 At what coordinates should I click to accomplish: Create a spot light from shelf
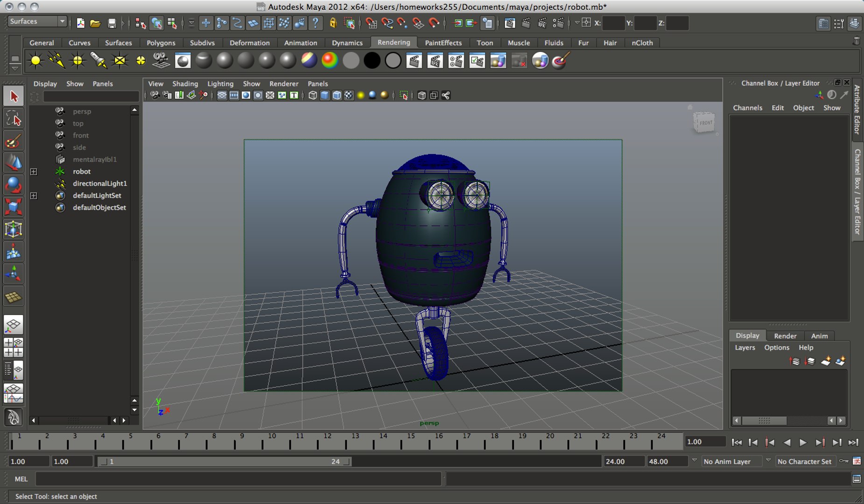[98, 61]
